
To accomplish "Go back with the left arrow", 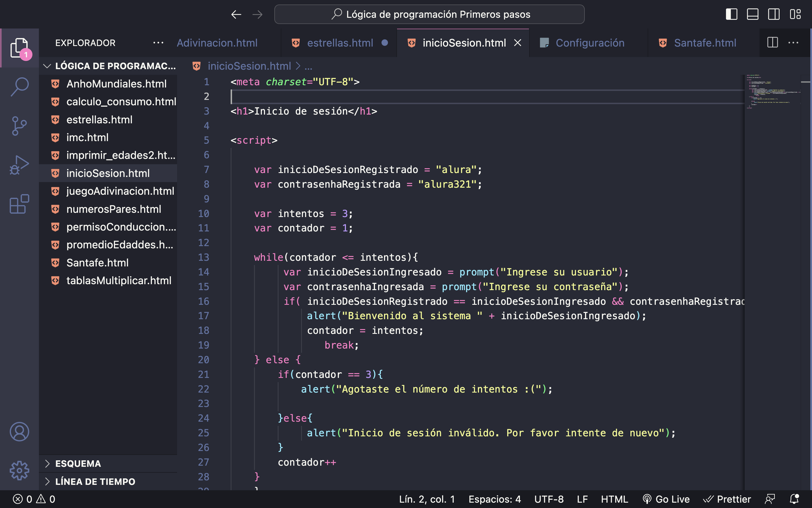I will coord(236,14).
